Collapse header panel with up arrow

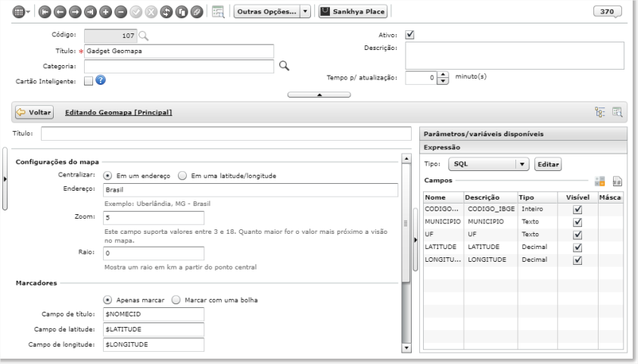(x=319, y=95)
